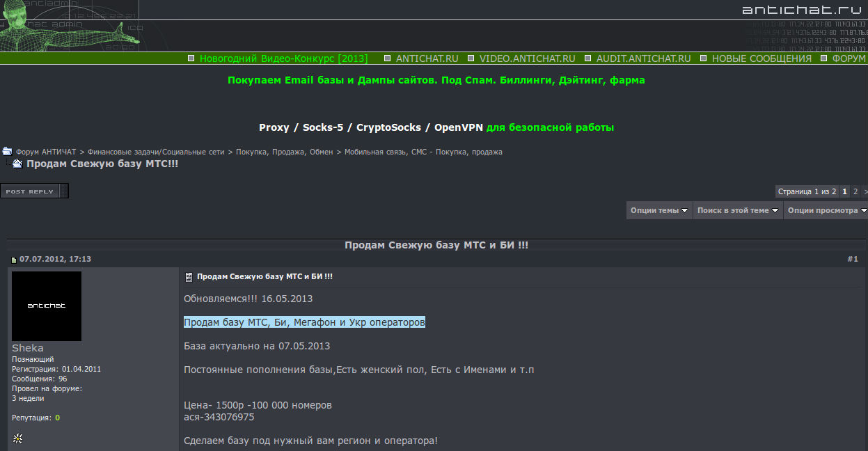Click the Репутация: 0 line
Screen dimensions: 868x451
[35, 418]
